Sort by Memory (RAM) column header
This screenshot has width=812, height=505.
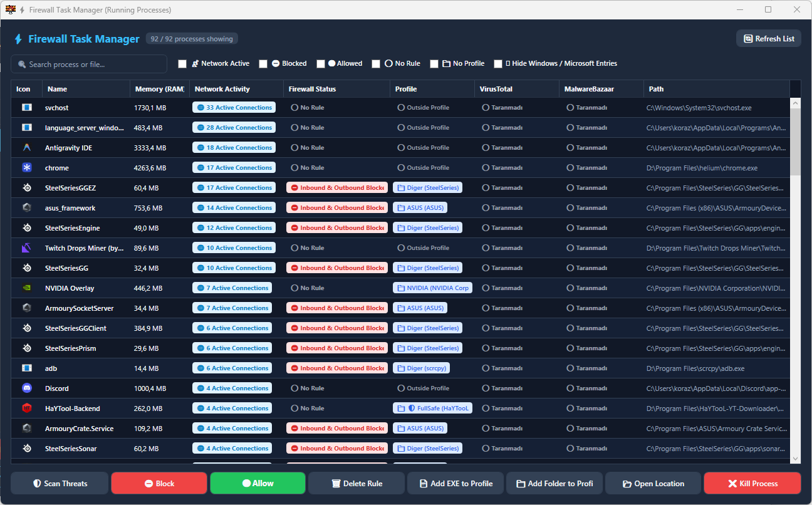point(160,89)
